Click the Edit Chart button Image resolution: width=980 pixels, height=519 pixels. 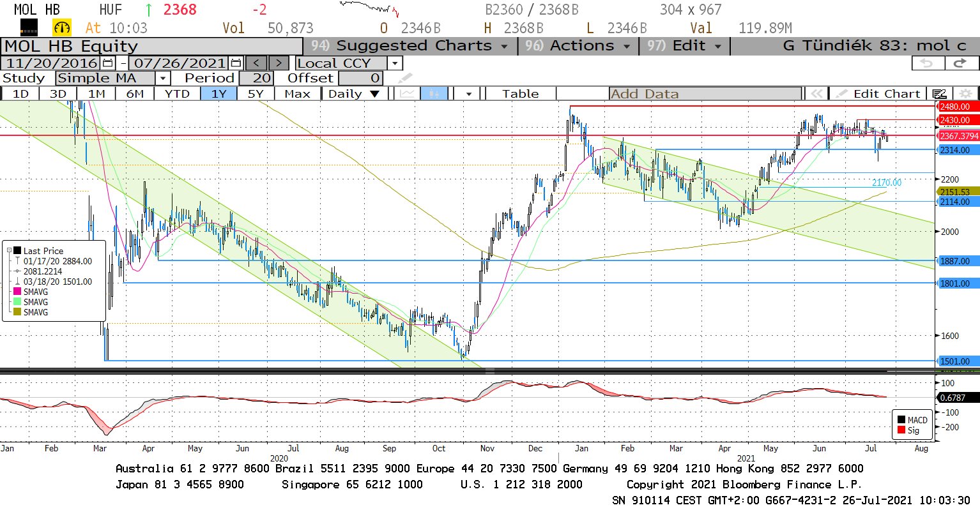(878, 94)
